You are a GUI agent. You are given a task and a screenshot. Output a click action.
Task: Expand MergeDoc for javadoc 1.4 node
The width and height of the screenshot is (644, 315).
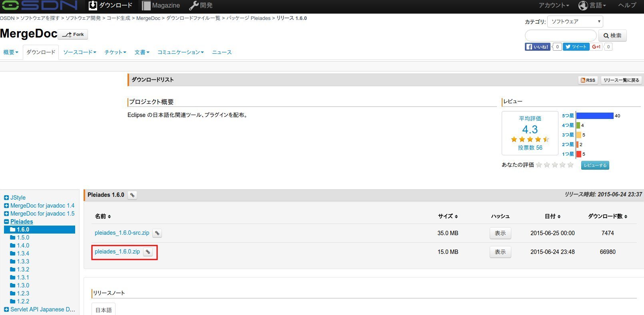[6, 206]
